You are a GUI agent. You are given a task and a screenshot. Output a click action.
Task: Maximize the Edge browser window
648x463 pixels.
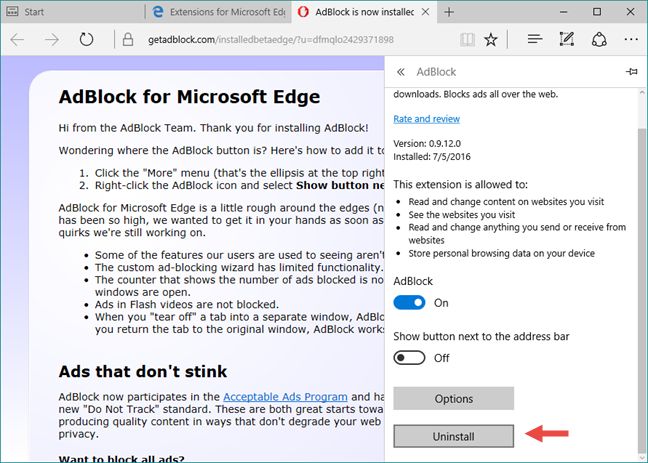coord(597,12)
